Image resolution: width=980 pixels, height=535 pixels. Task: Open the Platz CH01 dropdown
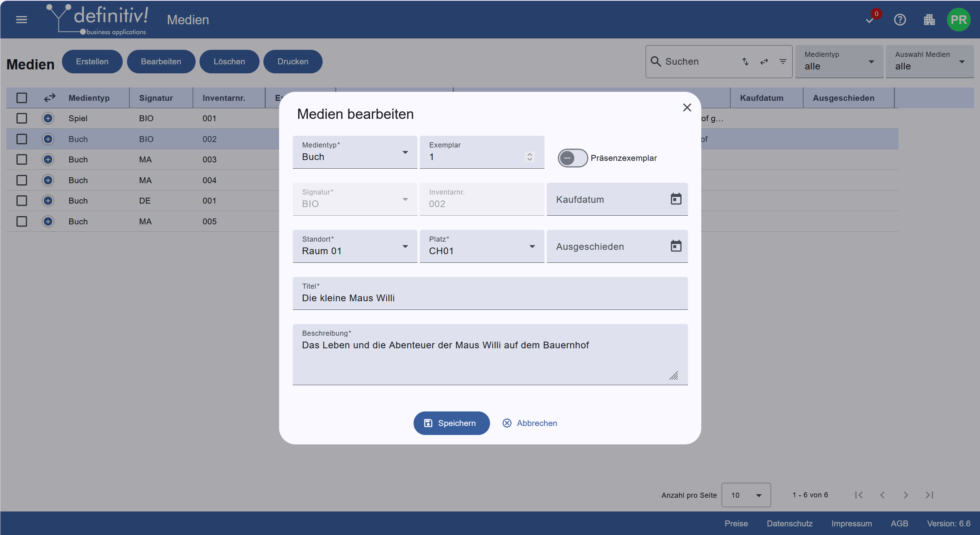click(482, 246)
